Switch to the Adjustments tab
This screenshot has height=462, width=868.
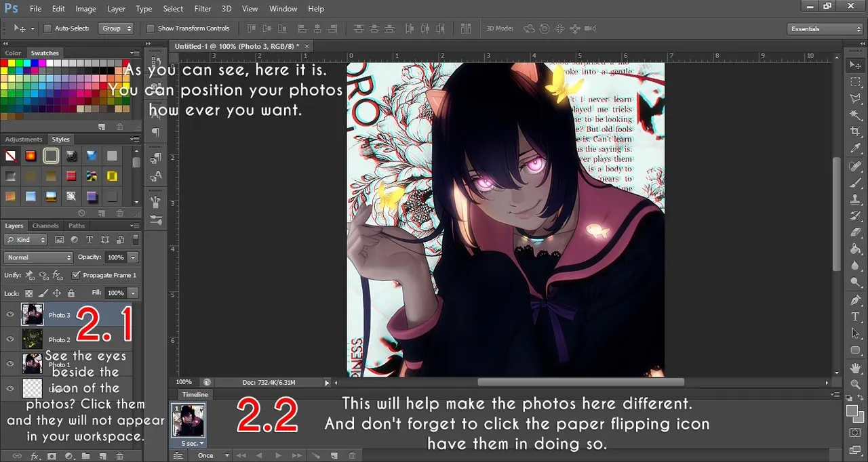tap(24, 140)
